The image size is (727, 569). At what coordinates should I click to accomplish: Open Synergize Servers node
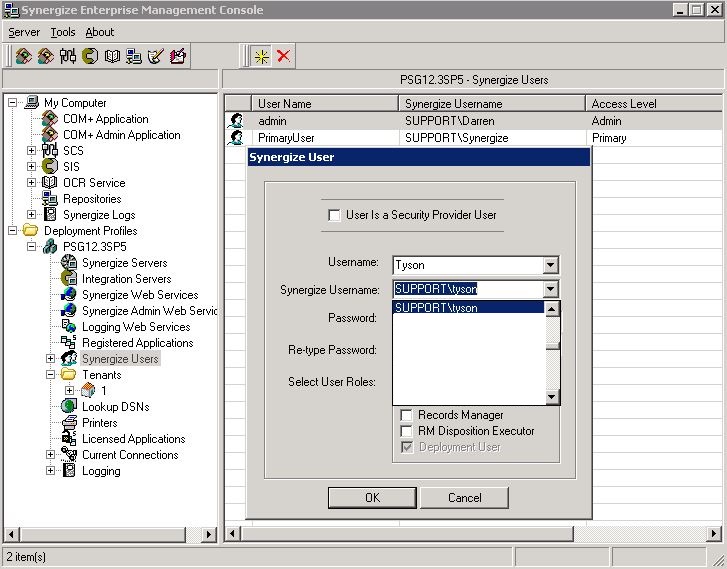125,263
